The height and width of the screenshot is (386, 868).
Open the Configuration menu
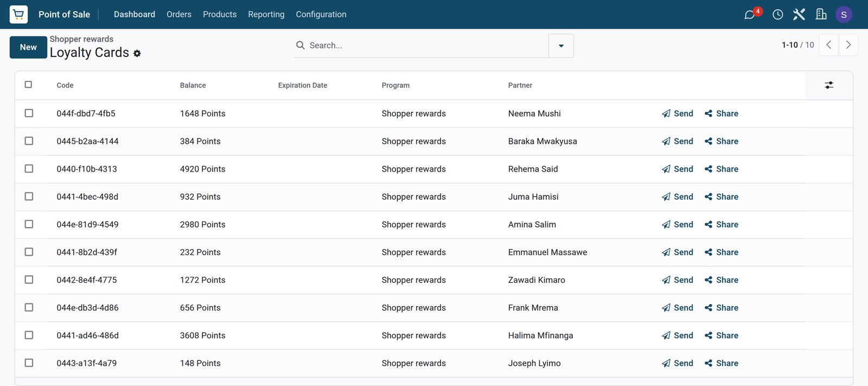pos(321,14)
